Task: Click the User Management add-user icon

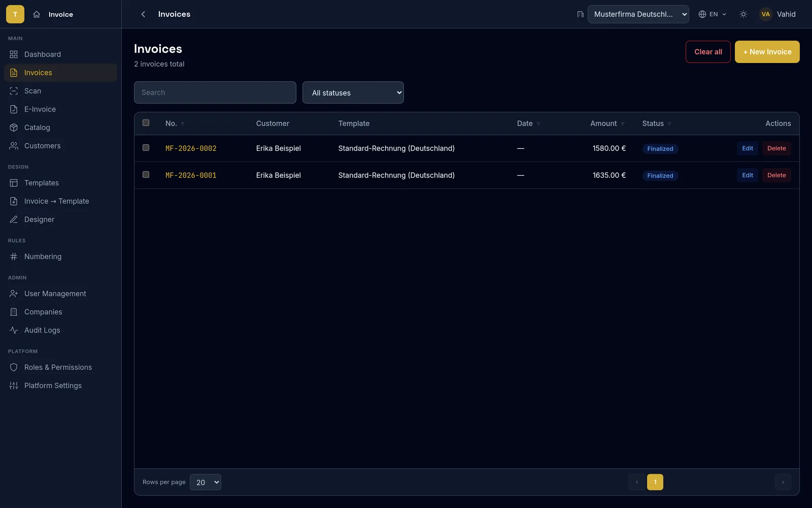Action: click(14, 294)
